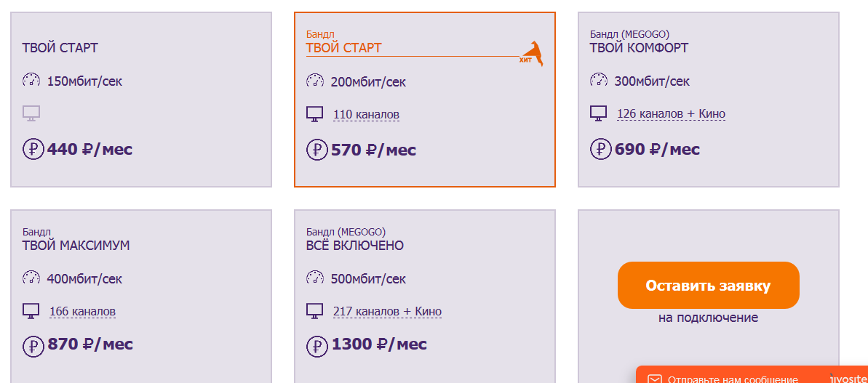Viewport: 868px width, 383px height.
Task: Click the ruble icon beside 1300 ₽/мес
Action: (316, 346)
